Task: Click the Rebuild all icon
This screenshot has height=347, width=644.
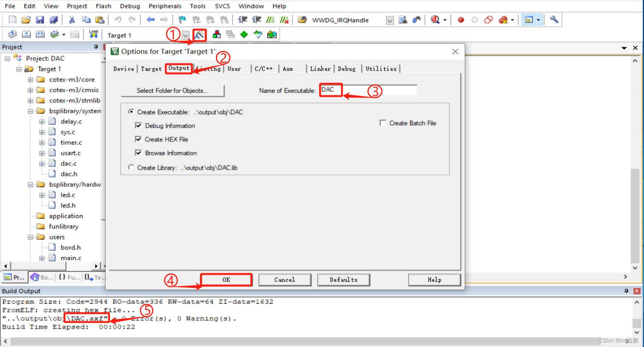Action: (40, 35)
